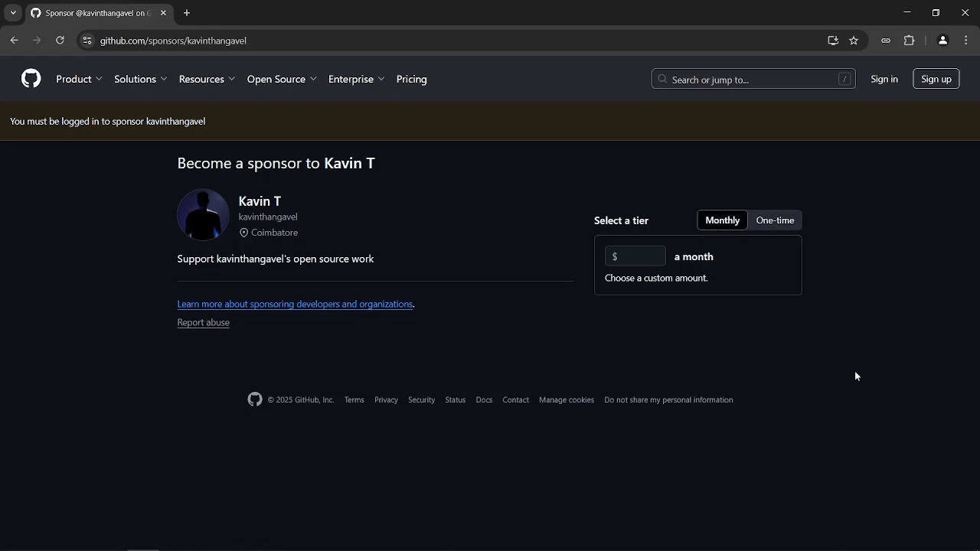The width and height of the screenshot is (980, 551).
Task: Open site information icon in address bar
Action: pos(87,41)
